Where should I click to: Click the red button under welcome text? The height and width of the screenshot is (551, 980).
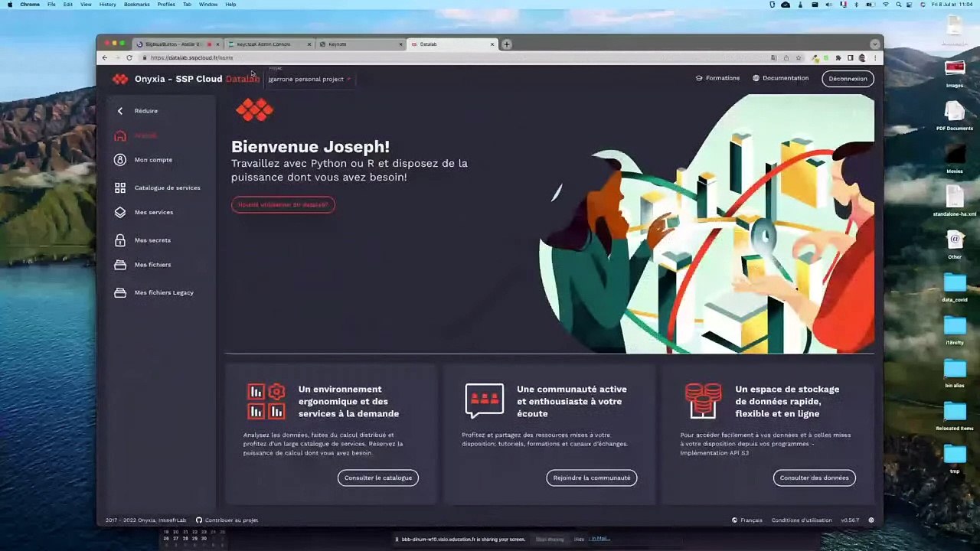283,204
